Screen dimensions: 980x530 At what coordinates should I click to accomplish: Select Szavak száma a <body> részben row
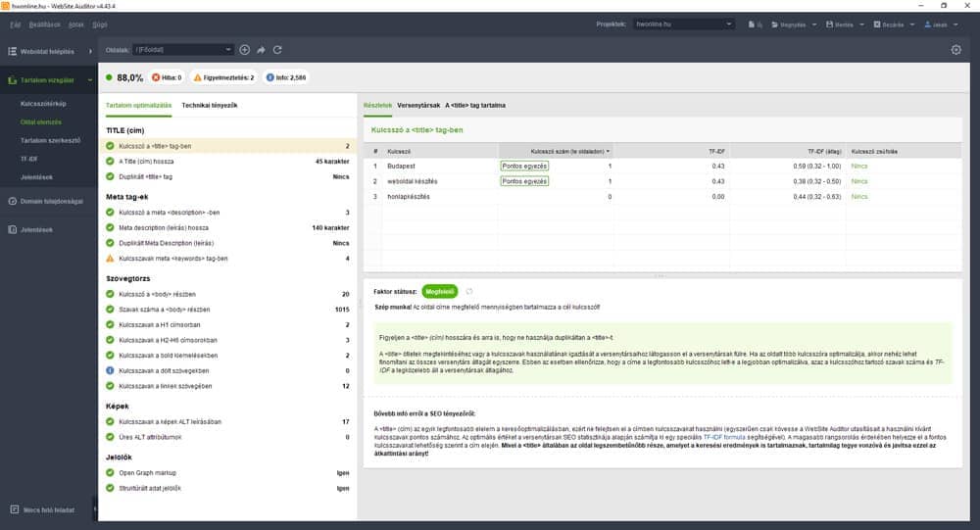click(x=227, y=310)
